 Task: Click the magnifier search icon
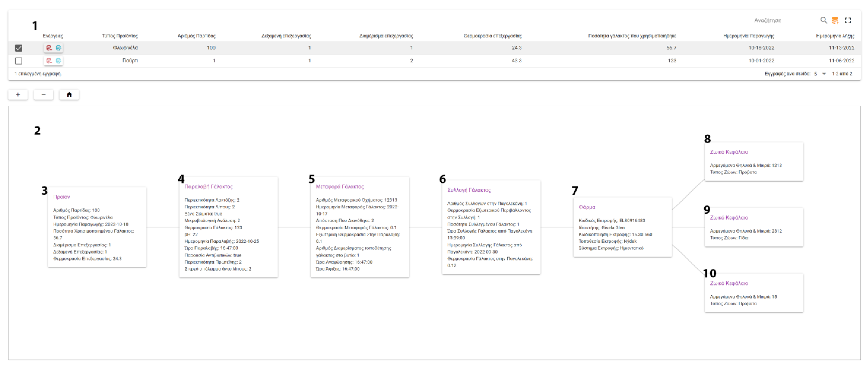point(823,20)
